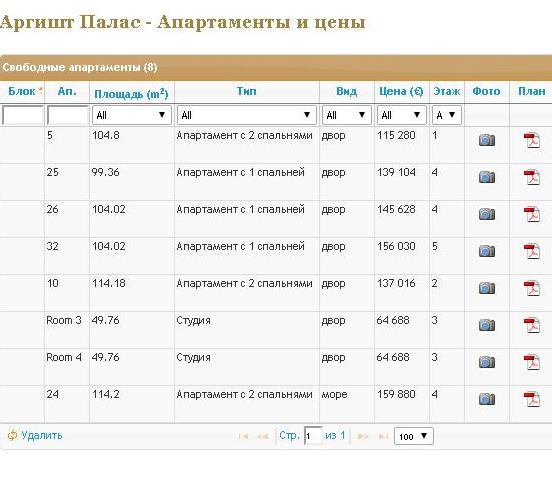Open PDF plan for apartment 25
552x478 pixels.
(x=532, y=177)
